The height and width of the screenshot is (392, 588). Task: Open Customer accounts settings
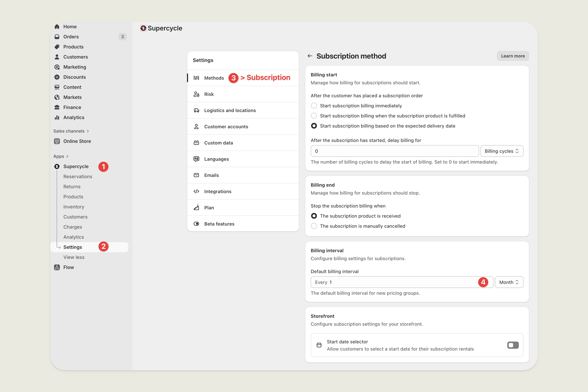coord(226,126)
